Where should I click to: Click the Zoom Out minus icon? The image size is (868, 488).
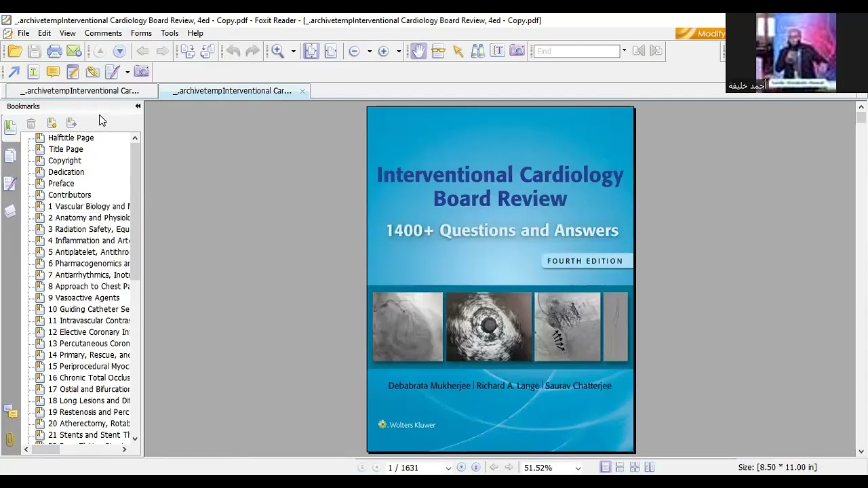click(x=354, y=51)
